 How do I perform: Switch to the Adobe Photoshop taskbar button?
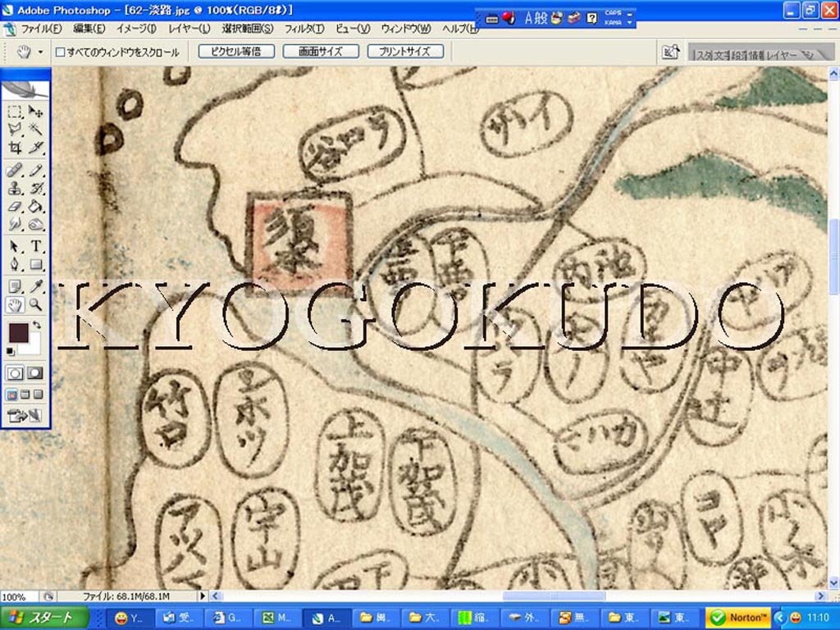point(327,618)
